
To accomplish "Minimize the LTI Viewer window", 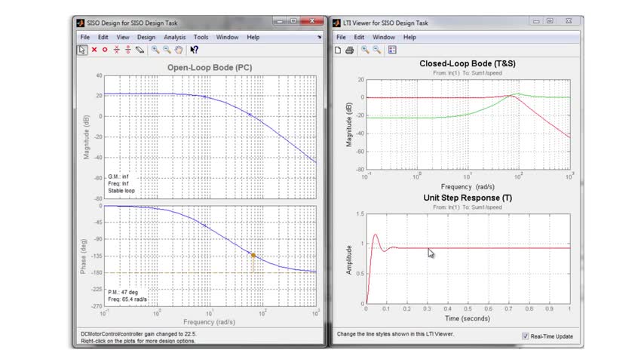I will click(x=536, y=21).
